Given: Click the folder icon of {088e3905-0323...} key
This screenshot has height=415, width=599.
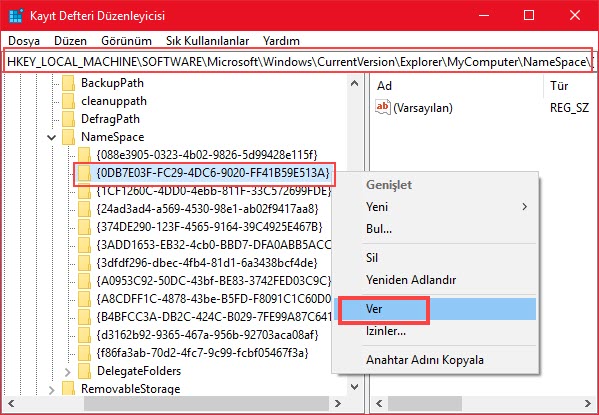Looking at the screenshot, I should (x=84, y=155).
